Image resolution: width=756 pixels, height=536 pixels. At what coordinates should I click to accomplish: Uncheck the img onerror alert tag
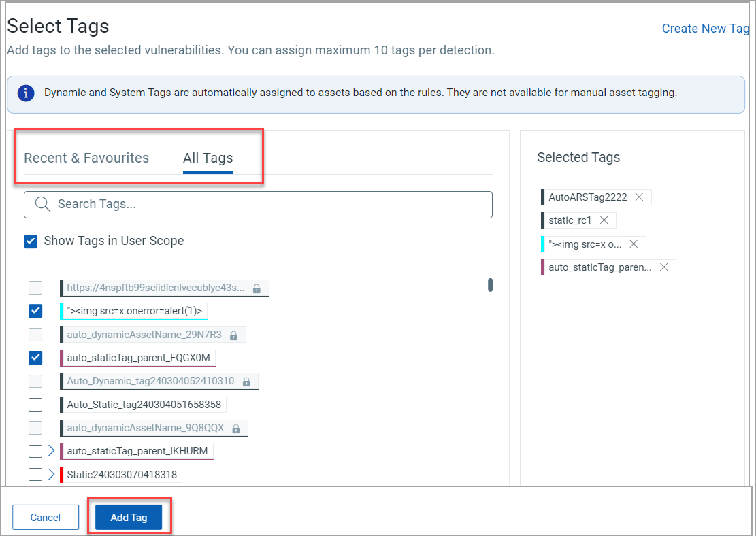[x=35, y=311]
